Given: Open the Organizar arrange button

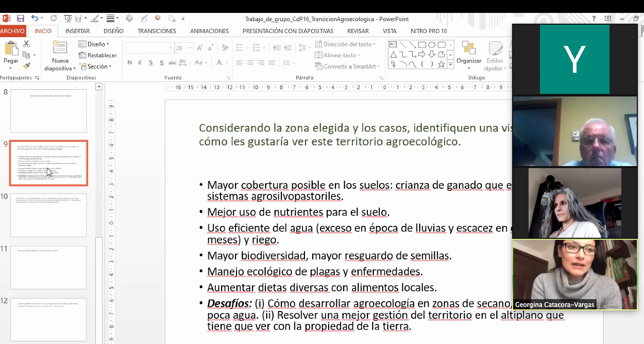Looking at the screenshot, I should (468, 54).
